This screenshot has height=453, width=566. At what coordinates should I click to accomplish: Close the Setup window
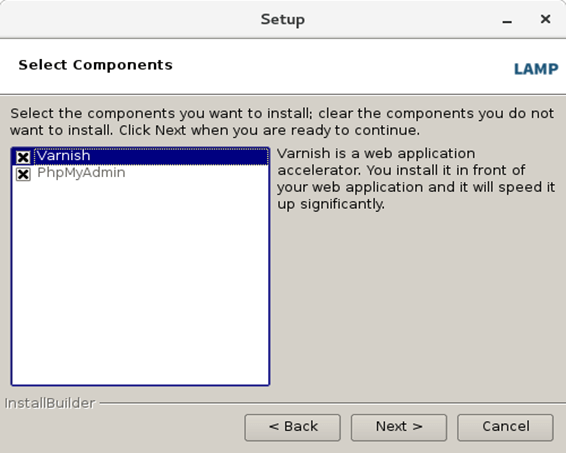[545, 19]
